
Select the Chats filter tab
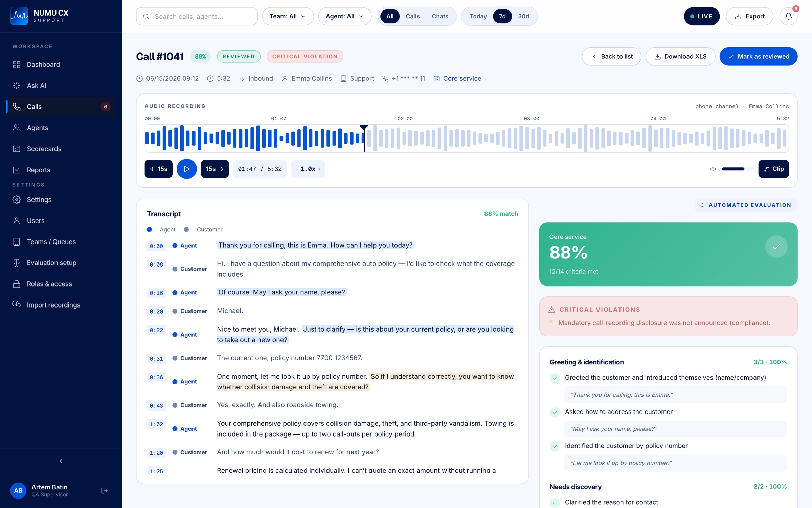[x=440, y=16]
